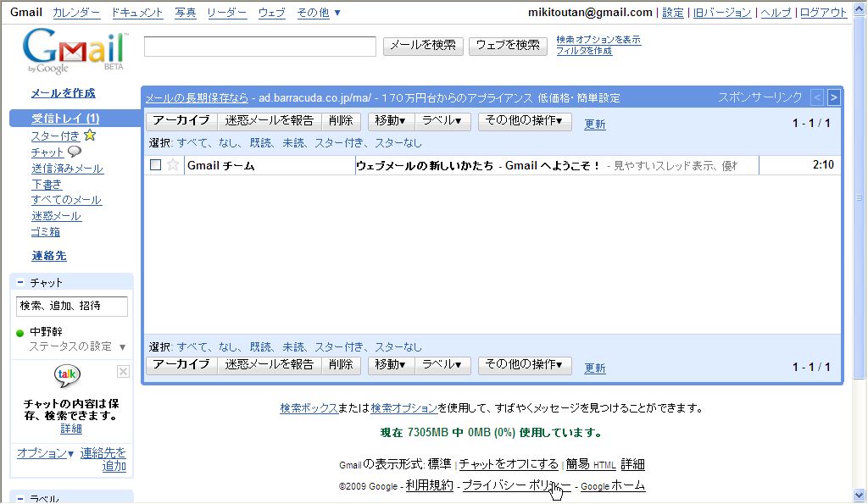Open カレンダー in the top navigation
868x504 pixels.
point(75,13)
